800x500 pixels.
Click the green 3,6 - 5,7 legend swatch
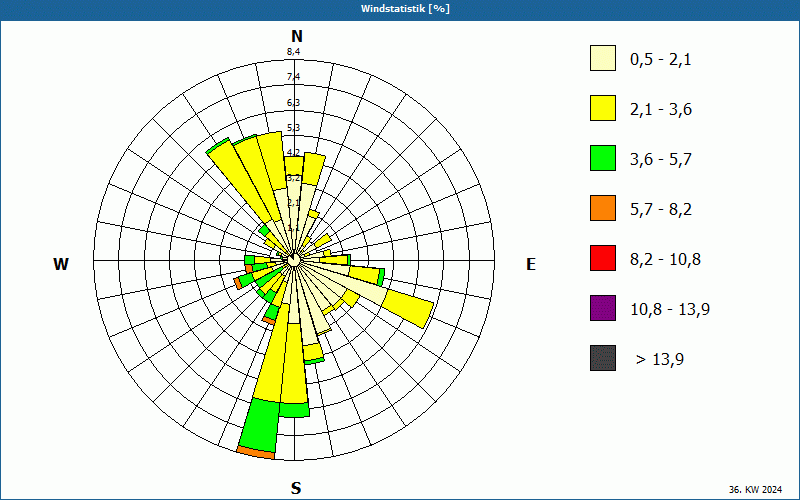pyautogui.click(x=603, y=158)
